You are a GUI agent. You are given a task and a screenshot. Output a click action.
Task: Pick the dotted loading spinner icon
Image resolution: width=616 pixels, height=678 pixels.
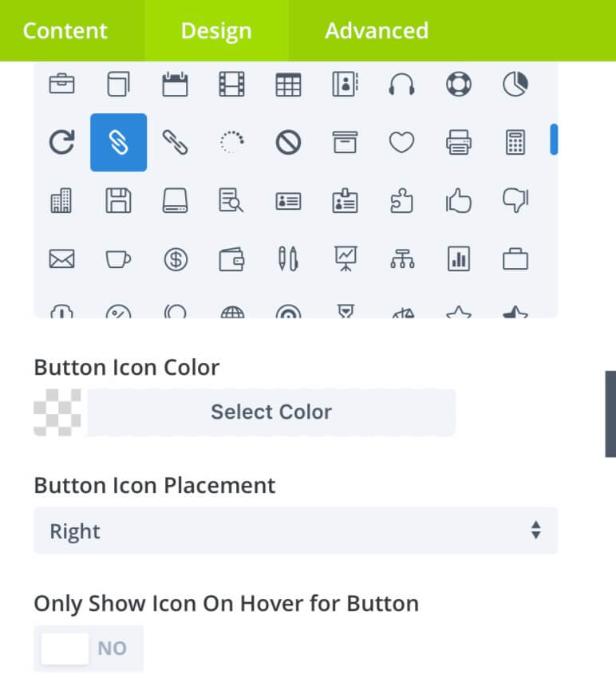click(x=232, y=142)
